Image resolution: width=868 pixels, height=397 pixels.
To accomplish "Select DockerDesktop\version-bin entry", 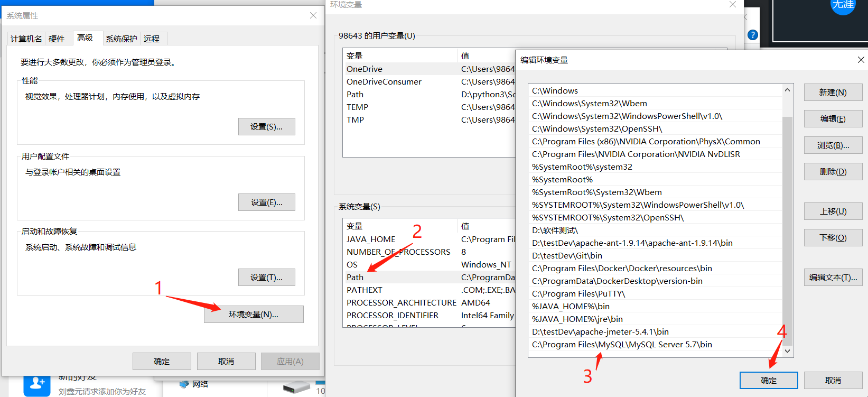I will coord(655,281).
